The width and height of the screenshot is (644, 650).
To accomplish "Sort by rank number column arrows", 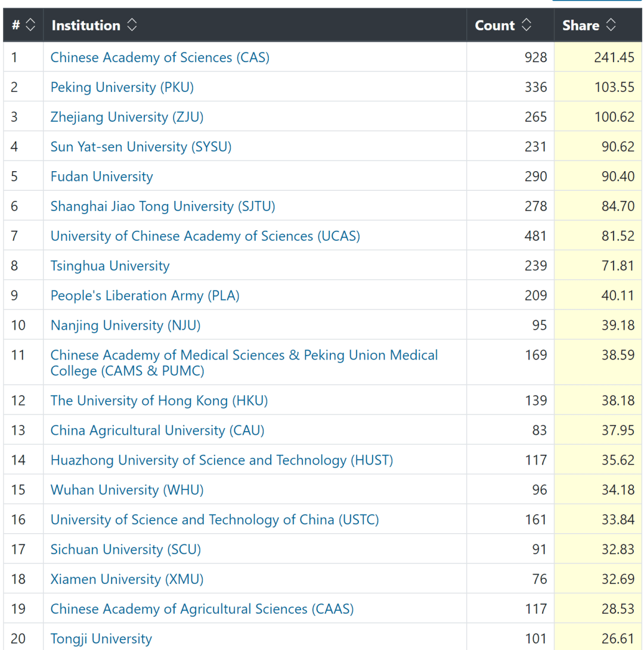I will [30, 25].
